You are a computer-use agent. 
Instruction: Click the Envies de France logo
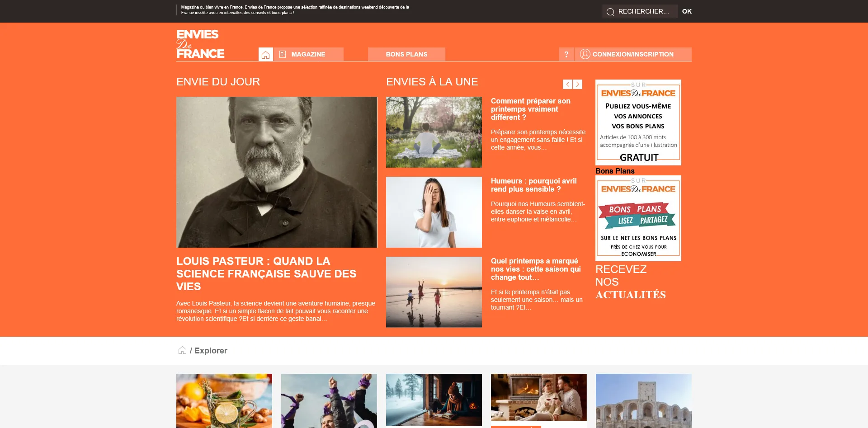click(200, 44)
